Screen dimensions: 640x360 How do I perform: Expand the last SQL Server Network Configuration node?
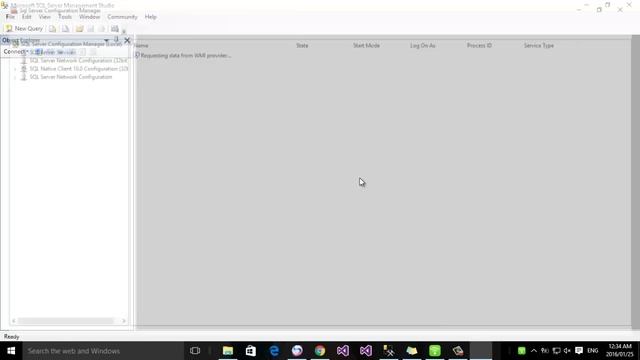pyautogui.click(x=15, y=77)
